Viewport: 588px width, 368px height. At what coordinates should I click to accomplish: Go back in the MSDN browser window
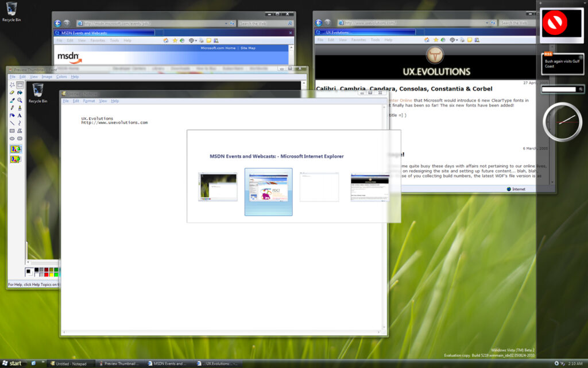point(58,23)
